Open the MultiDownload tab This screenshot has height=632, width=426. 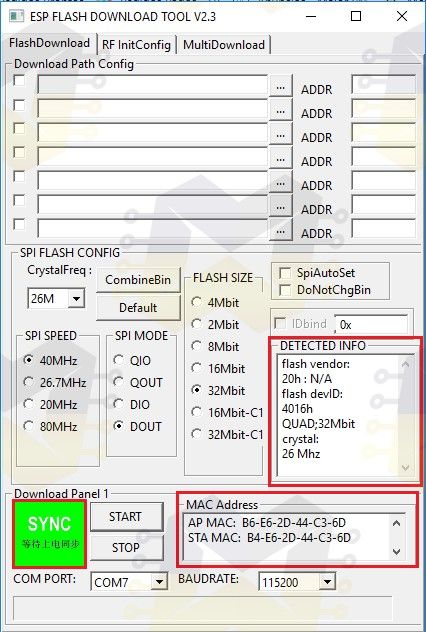point(224,45)
